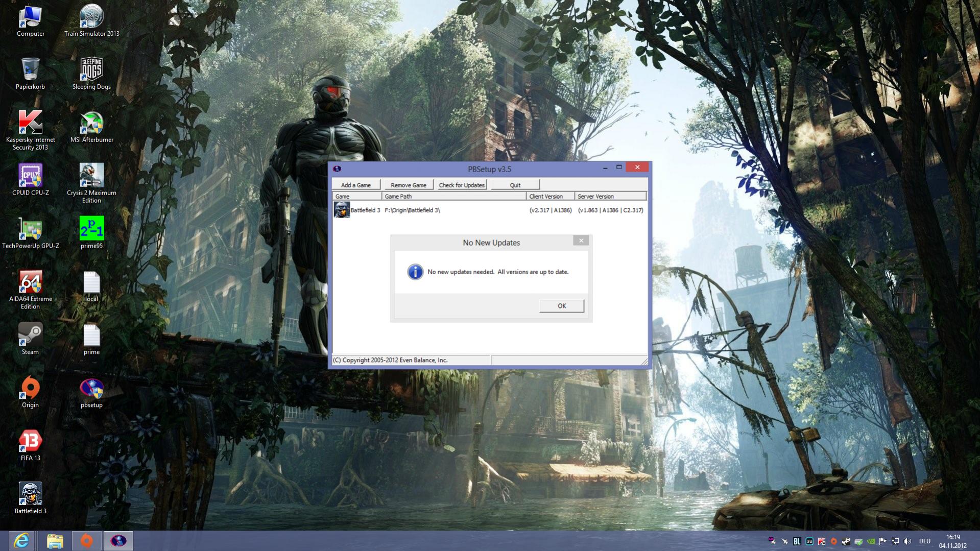Select the Sleeping Dogs desktop icon

pos(92,74)
